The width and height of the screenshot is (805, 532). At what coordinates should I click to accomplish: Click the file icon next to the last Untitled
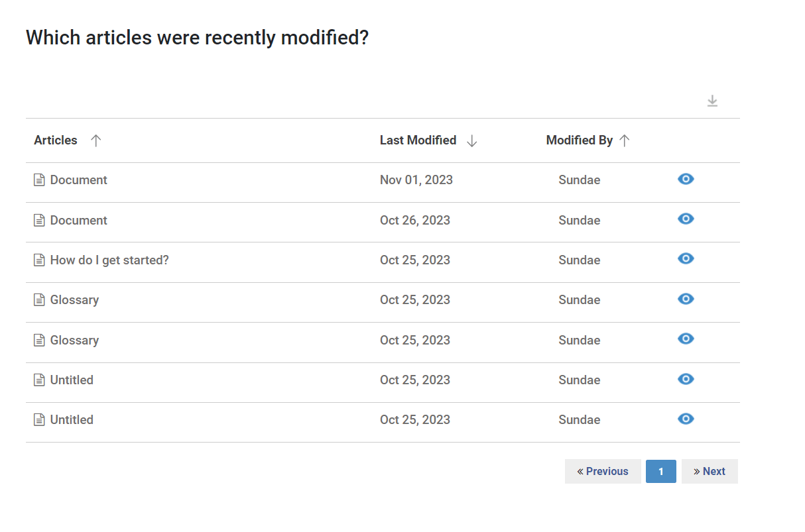point(39,420)
